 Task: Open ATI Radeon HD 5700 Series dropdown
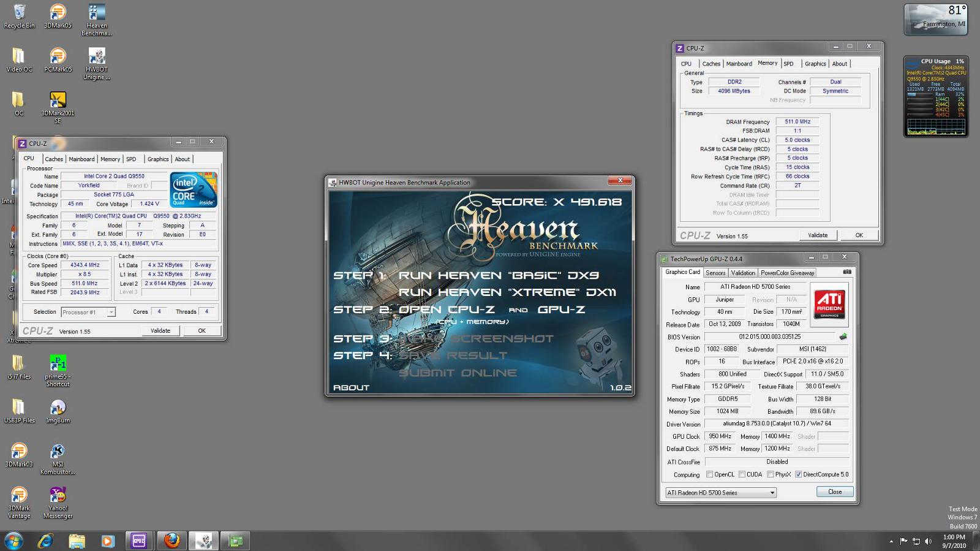[x=721, y=493]
